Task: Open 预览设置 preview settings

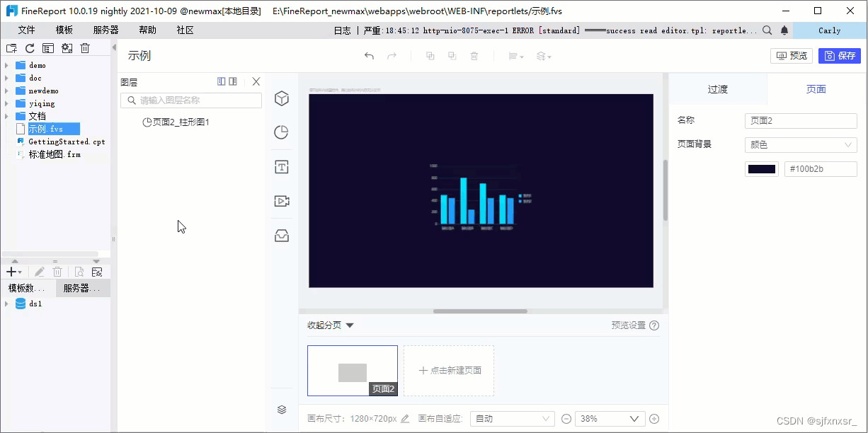Action: 635,325
